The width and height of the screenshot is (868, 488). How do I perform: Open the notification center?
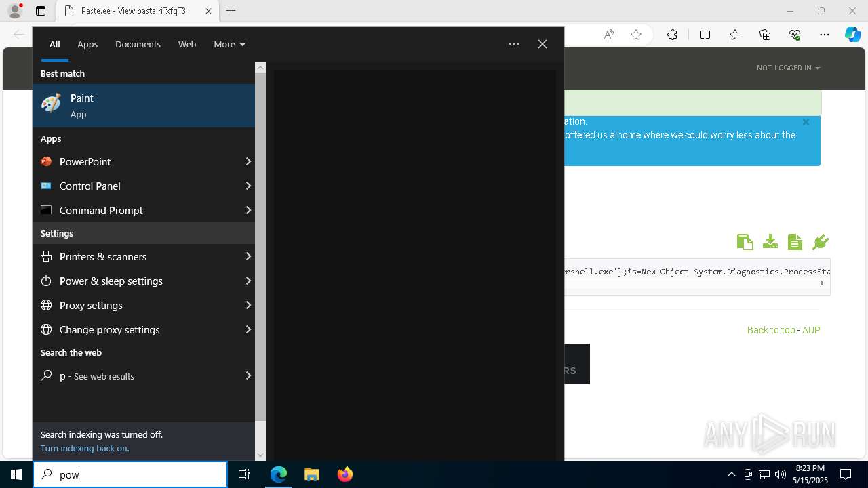[x=846, y=474]
